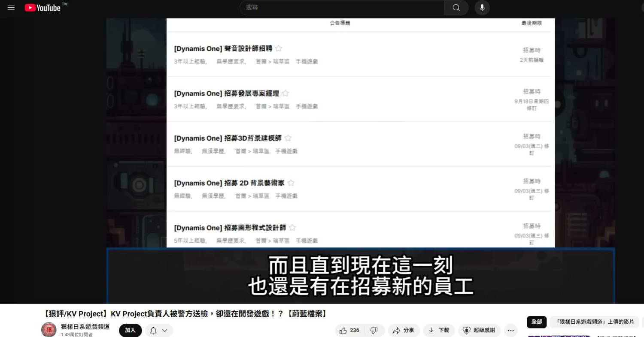
Task: Like the video with thumbs up
Action: coord(349,330)
